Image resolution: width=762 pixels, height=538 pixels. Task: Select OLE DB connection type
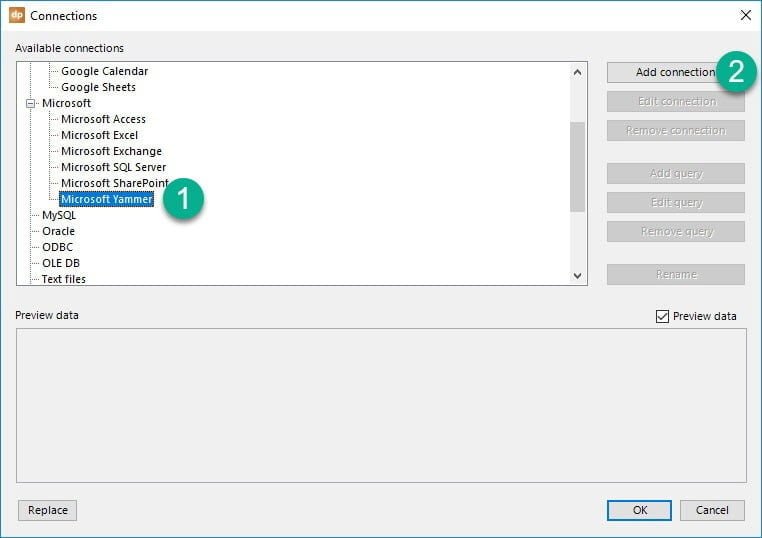[61, 263]
